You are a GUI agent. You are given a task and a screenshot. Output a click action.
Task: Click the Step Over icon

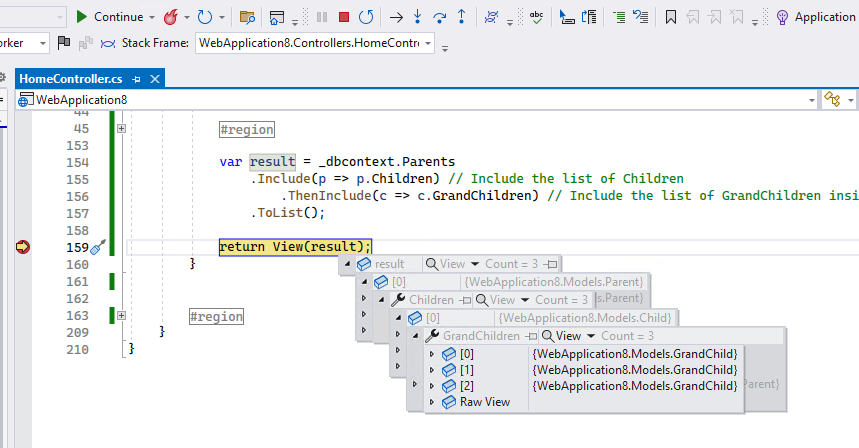point(440,17)
